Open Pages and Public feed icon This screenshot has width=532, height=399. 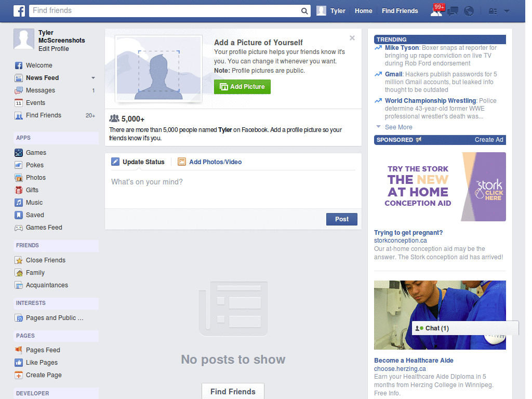tap(19, 318)
